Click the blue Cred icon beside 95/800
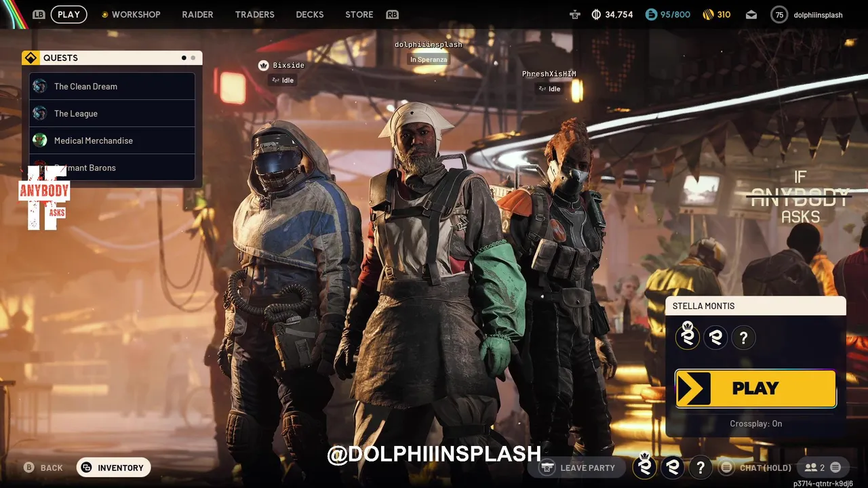 click(x=651, y=14)
